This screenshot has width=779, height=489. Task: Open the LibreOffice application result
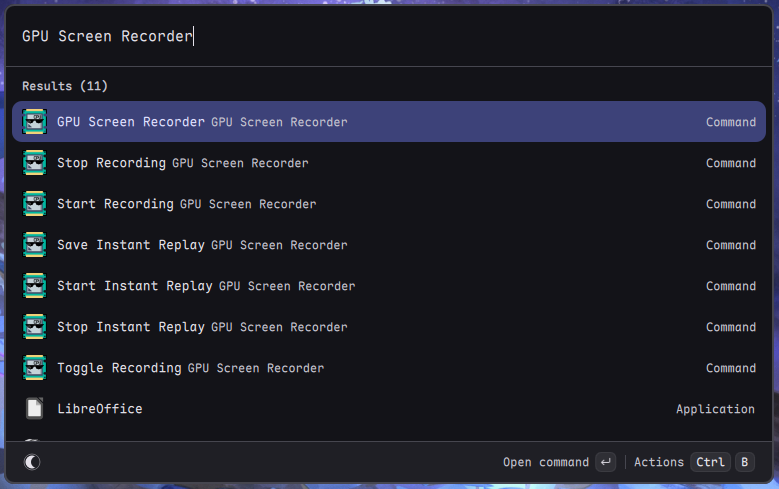tap(389, 408)
